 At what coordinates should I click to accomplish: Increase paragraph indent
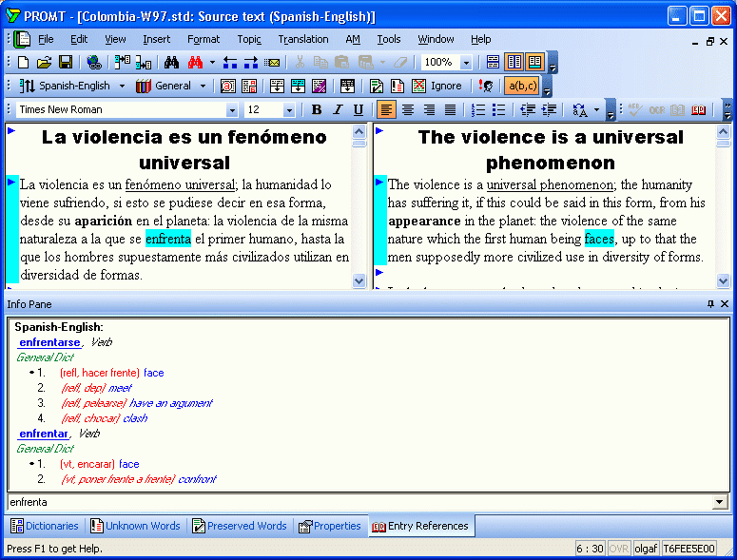tap(549, 110)
